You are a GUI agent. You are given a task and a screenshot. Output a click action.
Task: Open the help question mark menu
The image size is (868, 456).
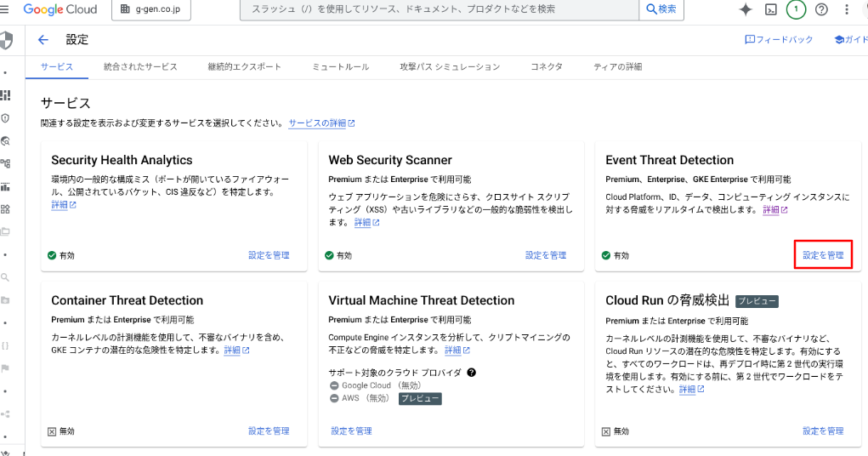tap(821, 9)
